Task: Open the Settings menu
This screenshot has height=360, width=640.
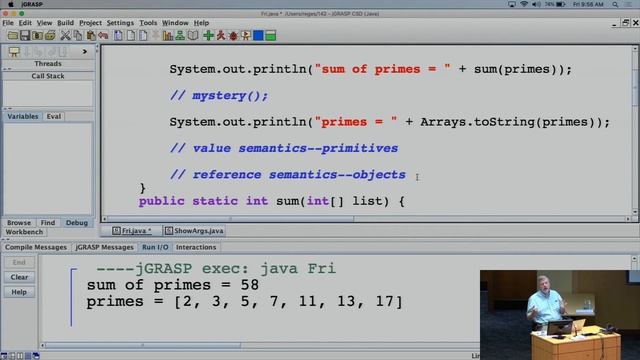Action: (120, 23)
